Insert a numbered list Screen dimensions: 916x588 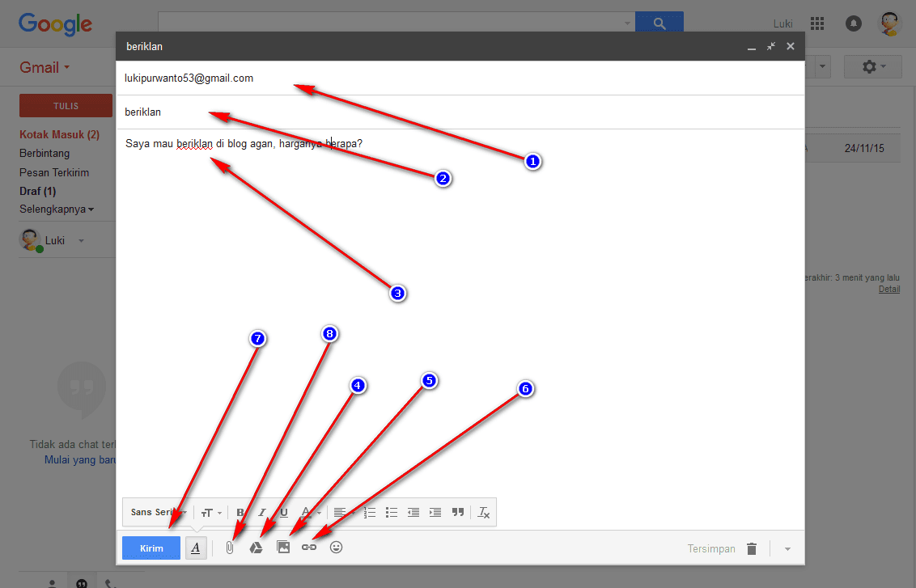pos(370,513)
